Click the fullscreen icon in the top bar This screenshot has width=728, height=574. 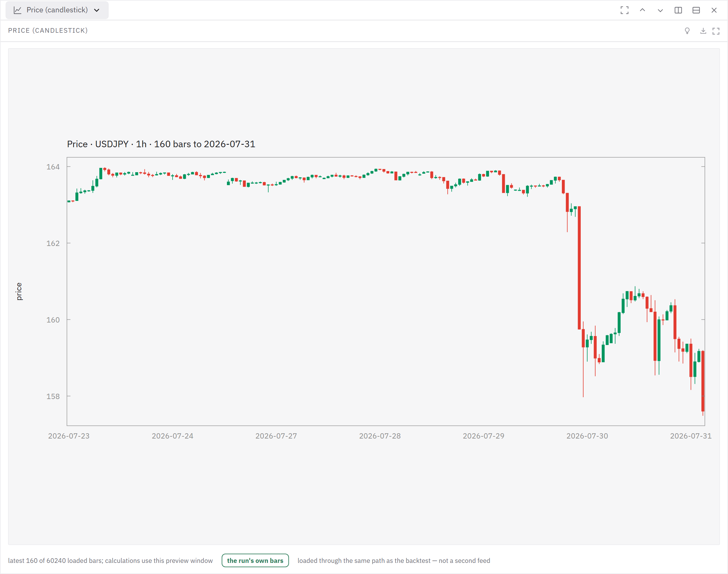point(625,10)
